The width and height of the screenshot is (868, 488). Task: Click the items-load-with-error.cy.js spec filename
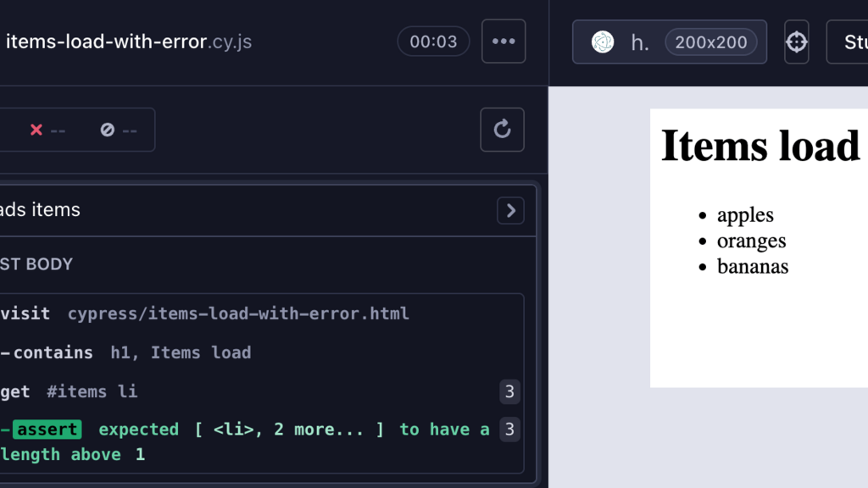click(x=129, y=42)
